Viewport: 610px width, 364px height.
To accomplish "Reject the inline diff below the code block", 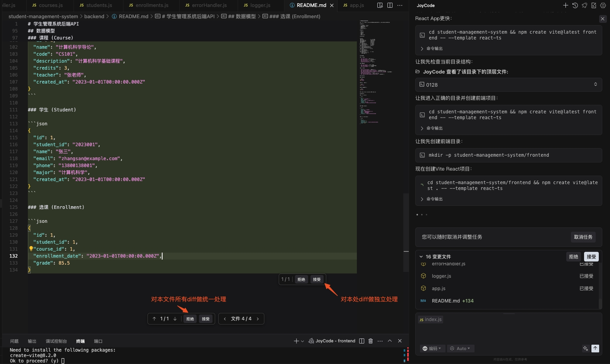I will [301, 279].
